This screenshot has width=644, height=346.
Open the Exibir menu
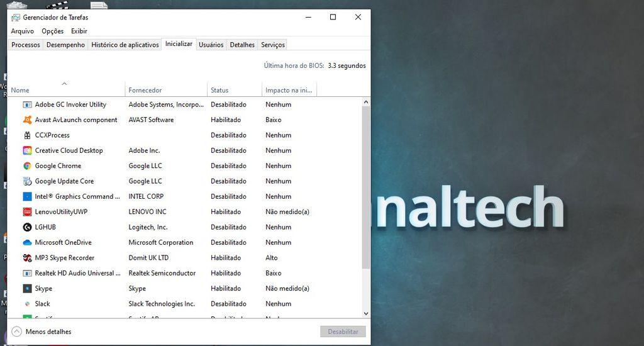(x=79, y=31)
